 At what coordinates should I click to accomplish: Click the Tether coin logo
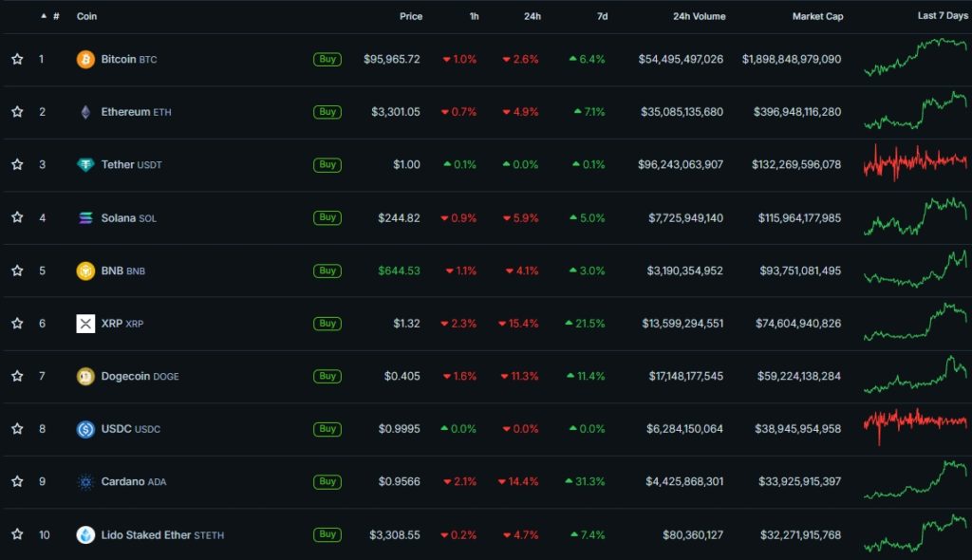point(85,165)
